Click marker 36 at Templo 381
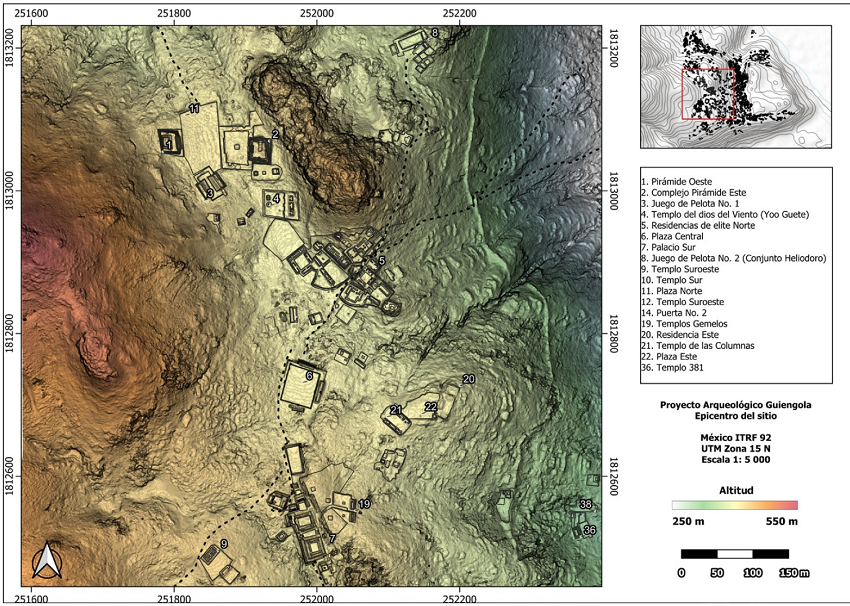This screenshot has height=606, width=850. coord(589,530)
